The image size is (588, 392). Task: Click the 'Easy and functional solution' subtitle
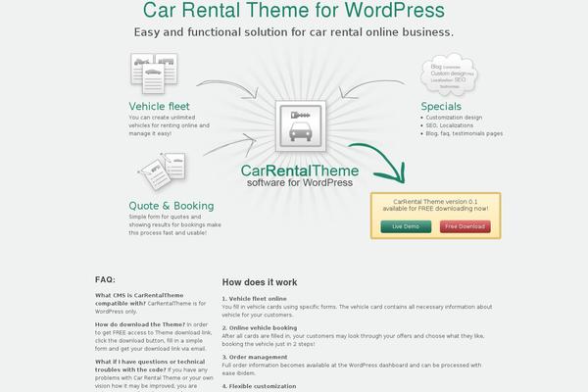(294, 32)
